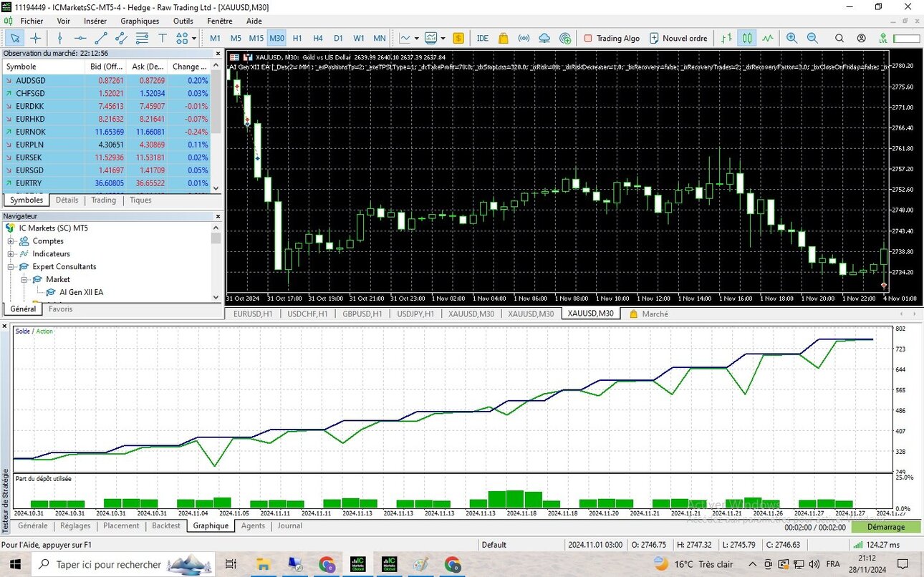Switch to the Backtest tab
Viewport: 924px width, 577px height.
(166, 525)
